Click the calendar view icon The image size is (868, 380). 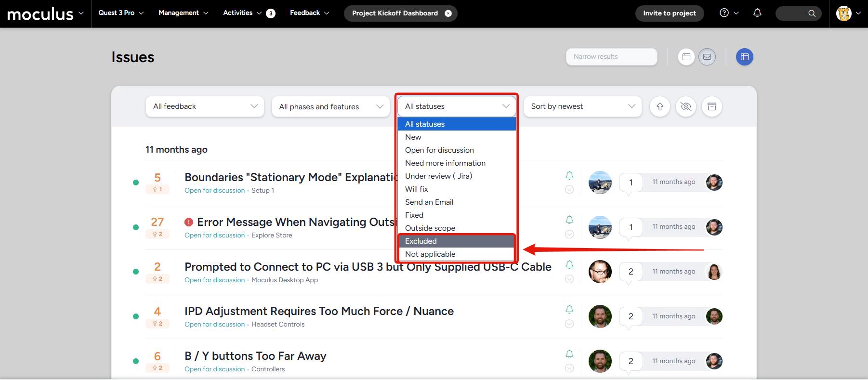(x=686, y=57)
